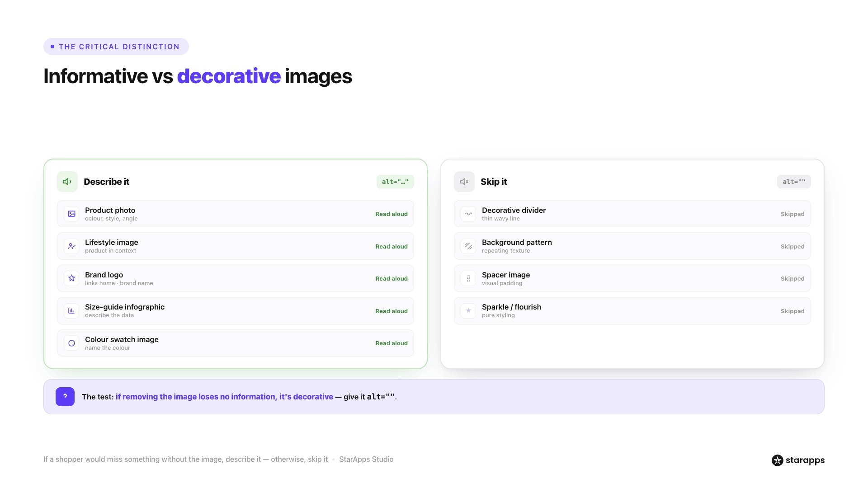Click Skipped on Sparkle / flourish row
The image size is (868, 488).
(793, 311)
